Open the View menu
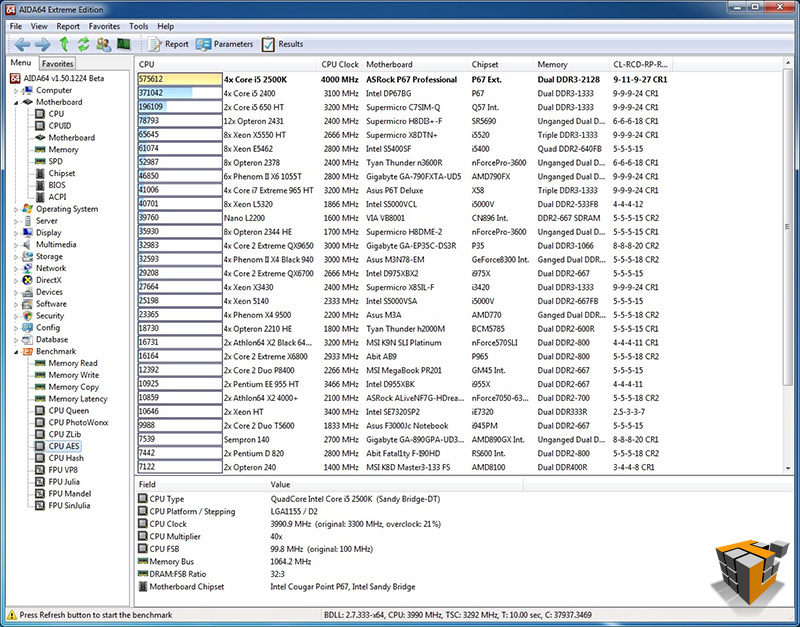The height and width of the screenshot is (627, 800). (x=39, y=27)
